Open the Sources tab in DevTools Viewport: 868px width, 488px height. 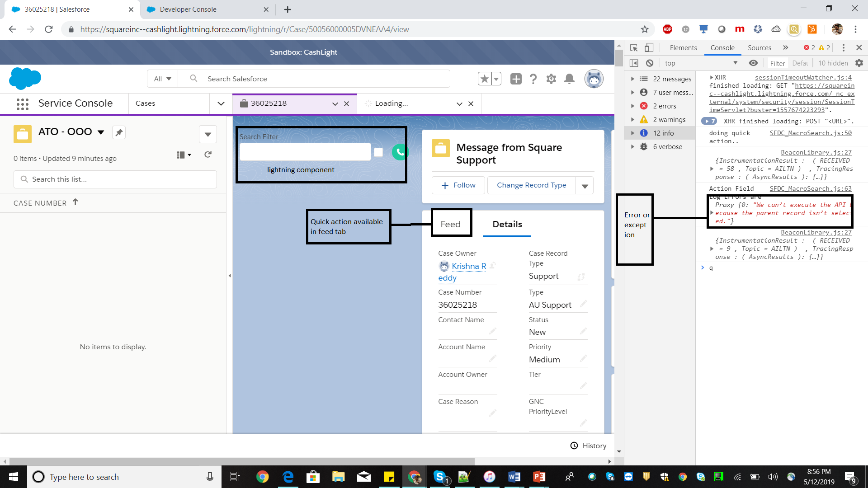click(x=759, y=48)
